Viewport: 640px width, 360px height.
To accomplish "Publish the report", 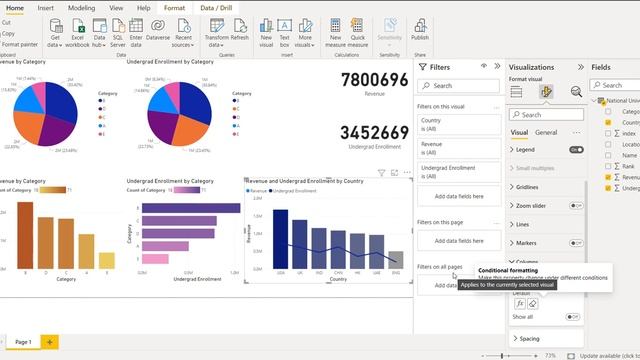I will tap(420, 30).
